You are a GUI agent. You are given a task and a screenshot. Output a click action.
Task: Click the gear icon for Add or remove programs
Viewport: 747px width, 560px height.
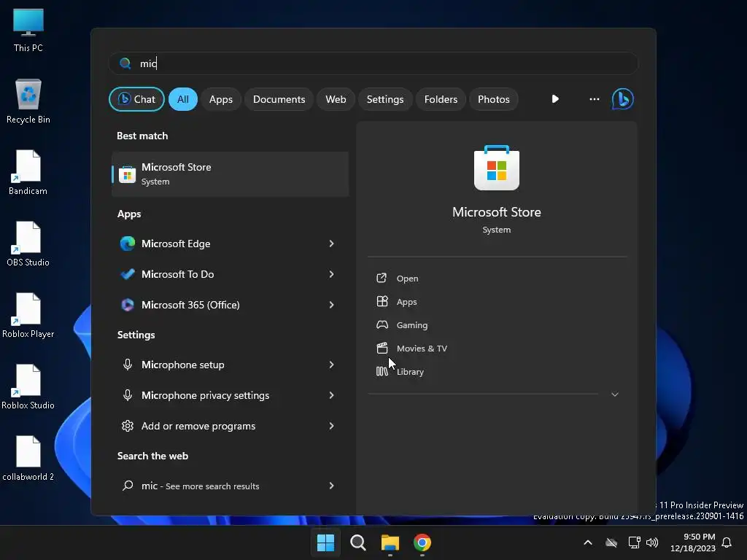point(127,426)
